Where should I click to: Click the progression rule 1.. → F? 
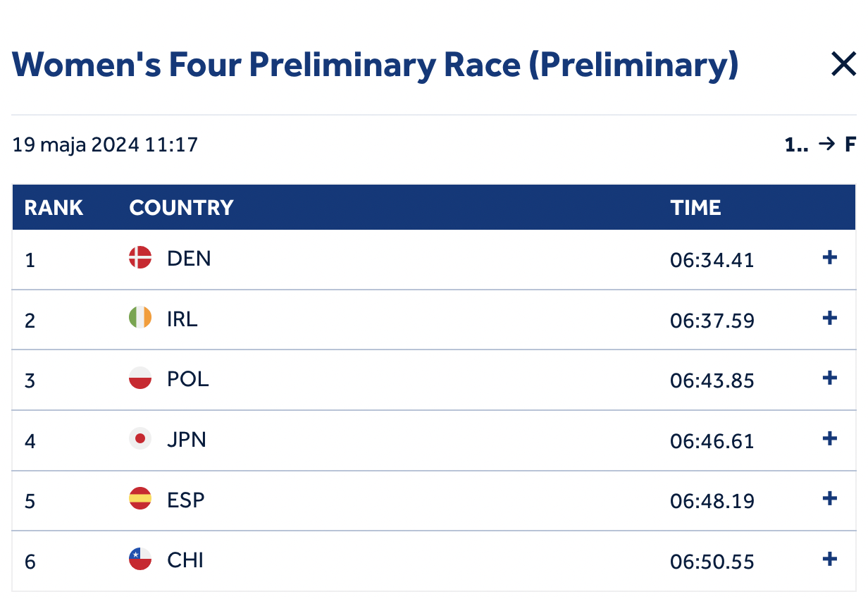(x=820, y=145)
